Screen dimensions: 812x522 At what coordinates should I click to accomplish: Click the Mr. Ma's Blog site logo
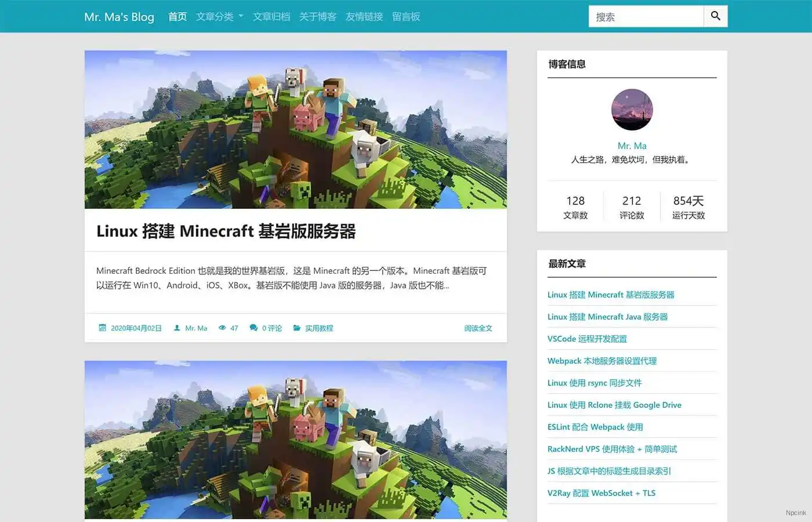pos(119,16)
